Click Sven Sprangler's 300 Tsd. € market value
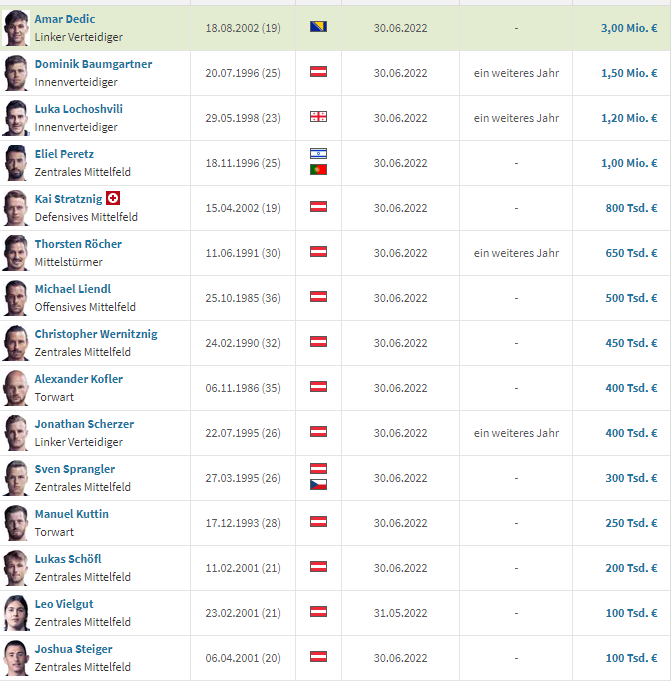 [x=631, y=478]
